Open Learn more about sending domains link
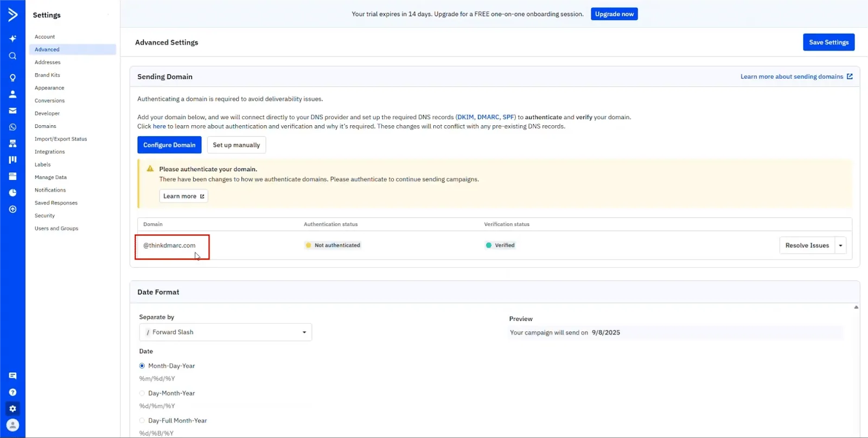Image resolution: width=868 pixels, height=438 pixels. [x=796, y=76]
